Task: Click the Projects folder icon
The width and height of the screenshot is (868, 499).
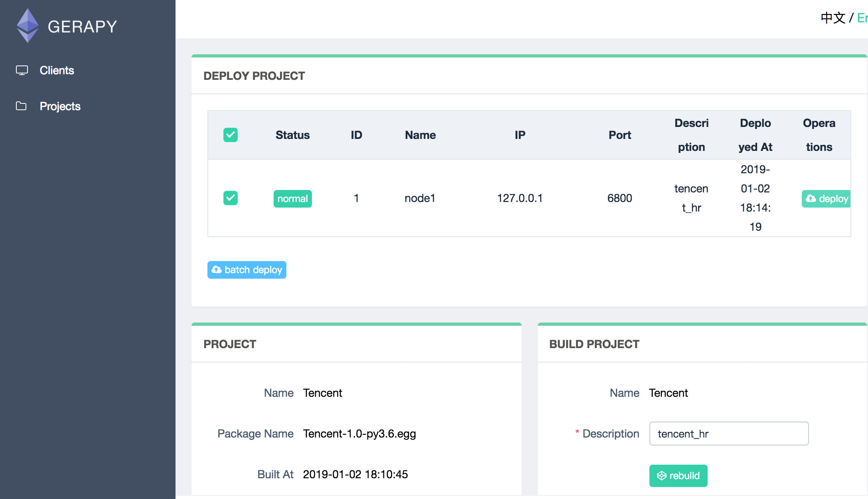Action: pyautogui.click(x=21, y=106)
